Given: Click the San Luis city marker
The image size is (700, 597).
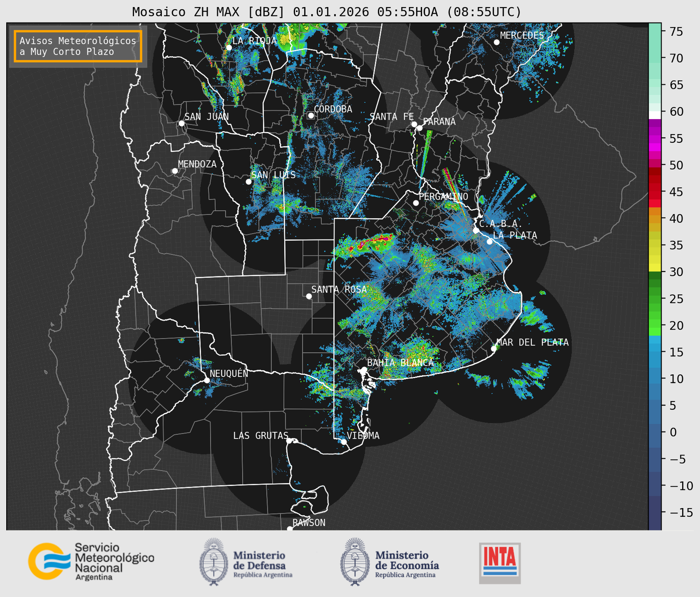Looking at the screenshot, I should click(249, 181).
